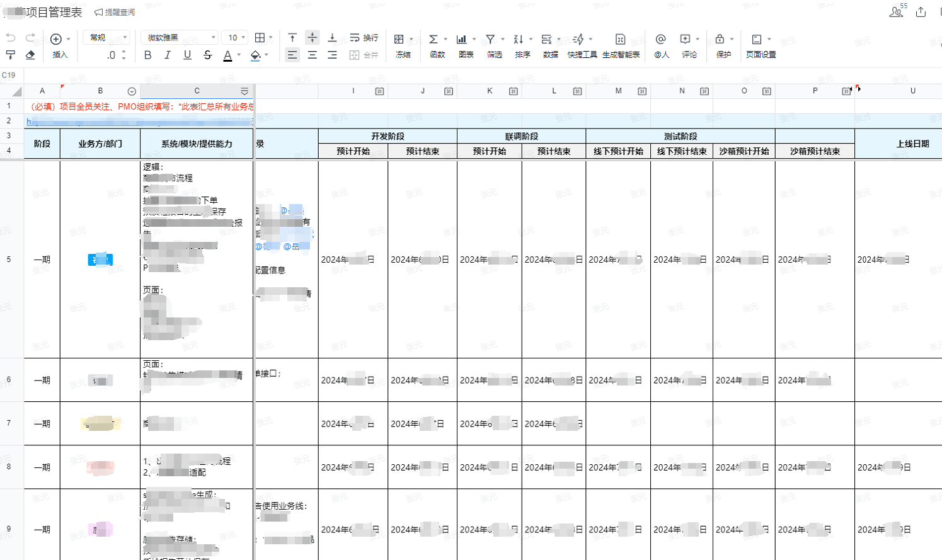Adjust decimal places with the .0 stepper
942x560 pixels.
pos(117,55)
